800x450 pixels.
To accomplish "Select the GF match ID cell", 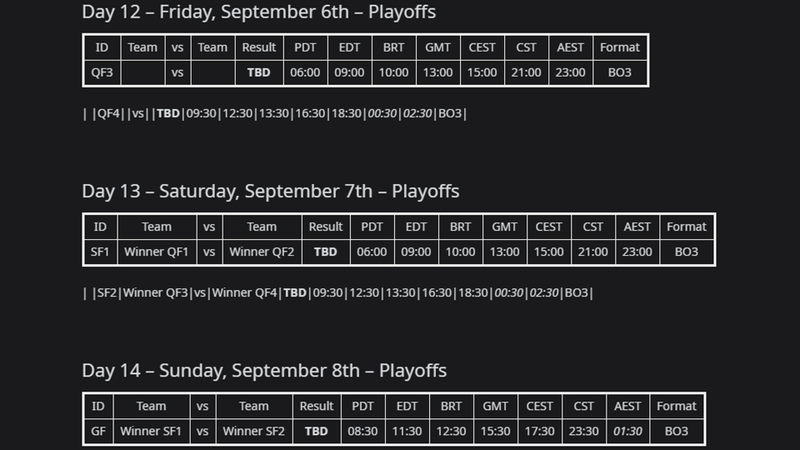I will (98, 431).
